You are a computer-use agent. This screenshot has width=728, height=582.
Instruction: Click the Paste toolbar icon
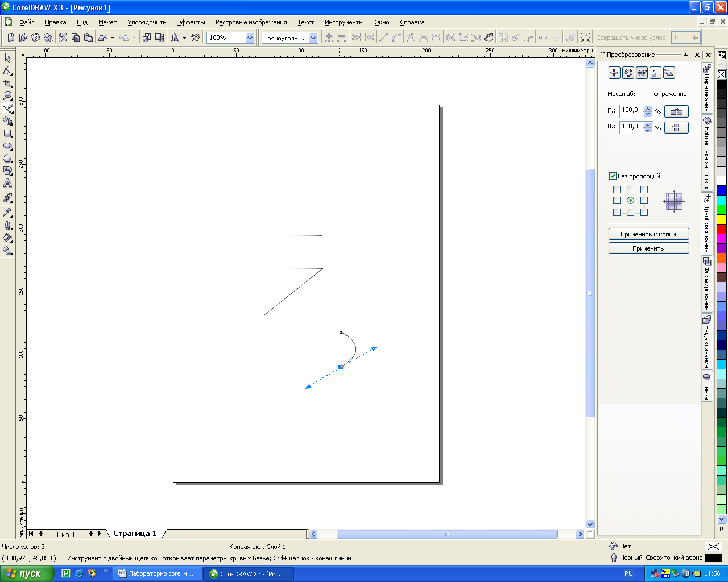coord(88,38)
